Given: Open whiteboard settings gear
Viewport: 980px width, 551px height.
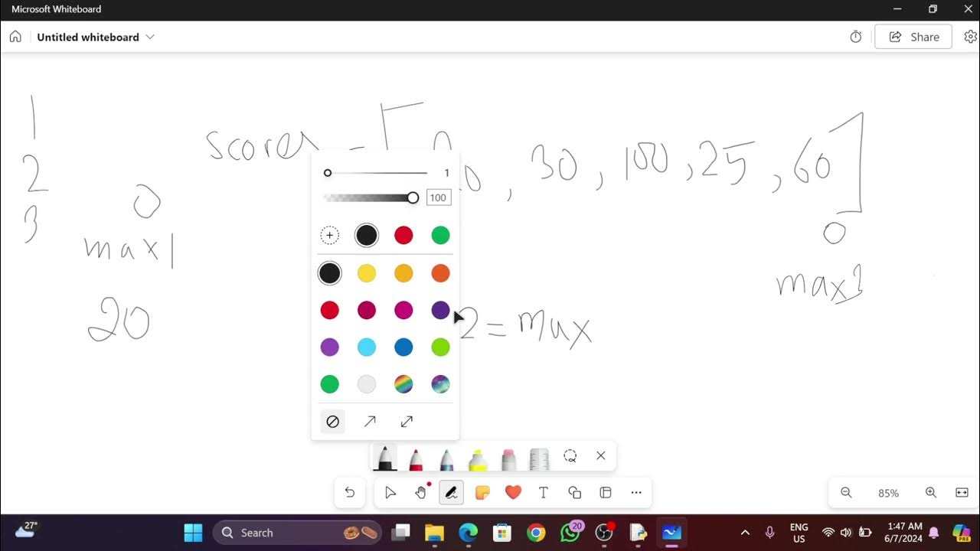Looking at the screenshot, I should (970, 37).
